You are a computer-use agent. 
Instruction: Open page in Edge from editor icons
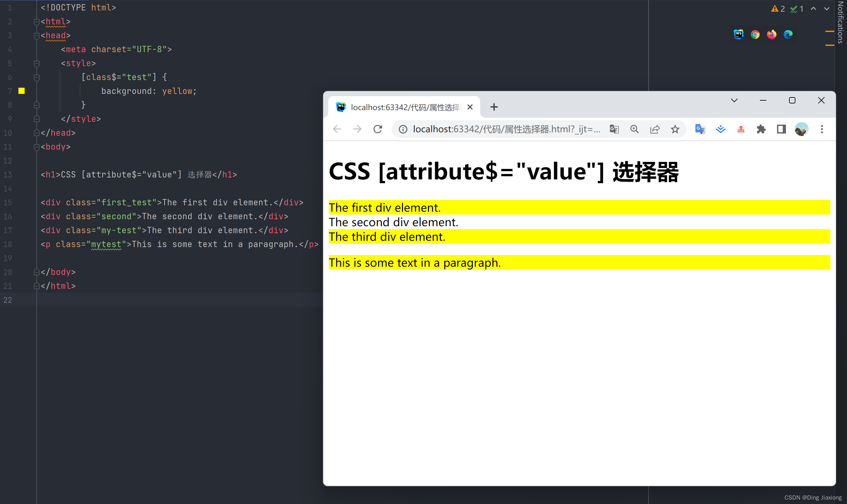point(788,34)
